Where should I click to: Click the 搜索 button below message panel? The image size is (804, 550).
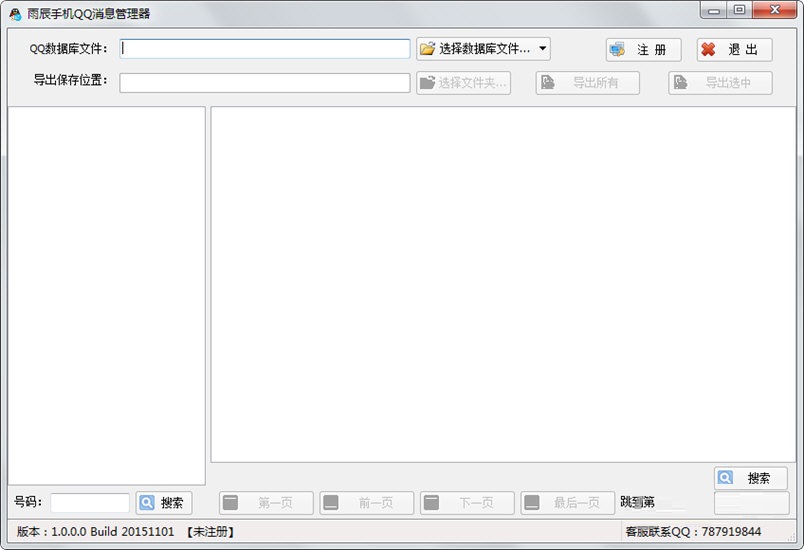[751, 478]
